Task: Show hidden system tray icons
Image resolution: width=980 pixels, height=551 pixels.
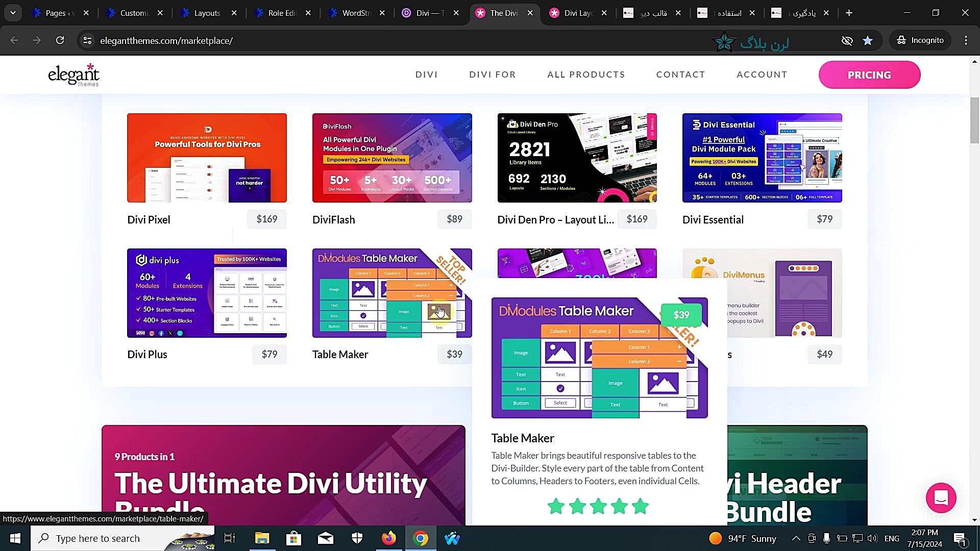Action: coord(796,538)
